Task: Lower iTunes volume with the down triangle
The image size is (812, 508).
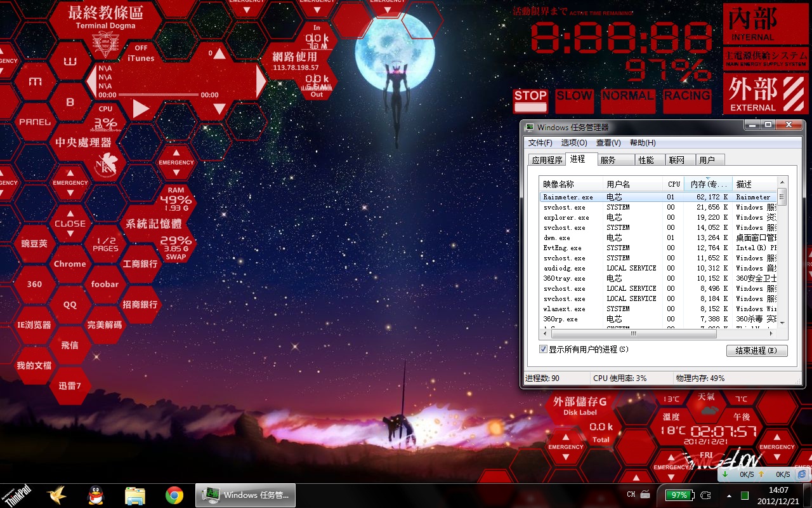Action: [219, 109]
